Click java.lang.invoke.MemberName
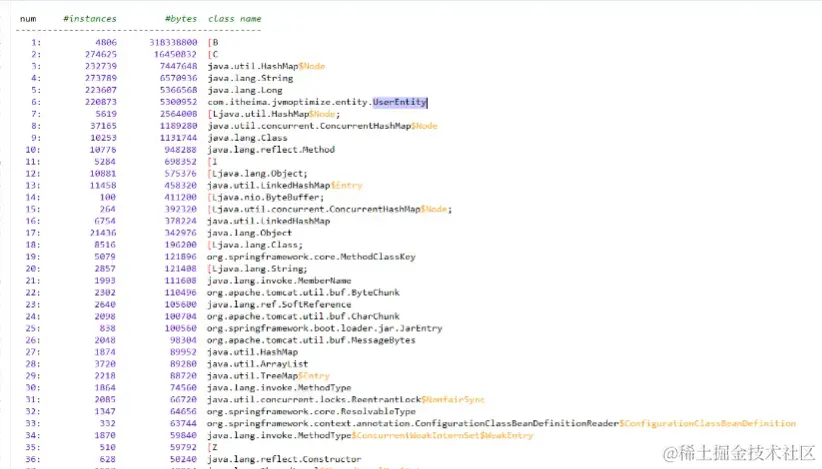This screenshot has width=822, height=469. (279, 280)
